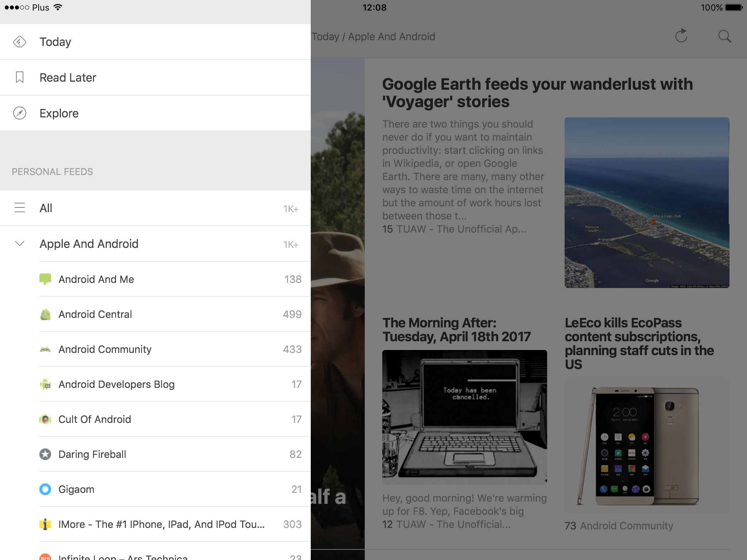Image resolution: width=747 pixels, height=560 pixels.
Task: Tap the laptop Today has been cancelled thumbnail
Action: [x=464, y=417]
